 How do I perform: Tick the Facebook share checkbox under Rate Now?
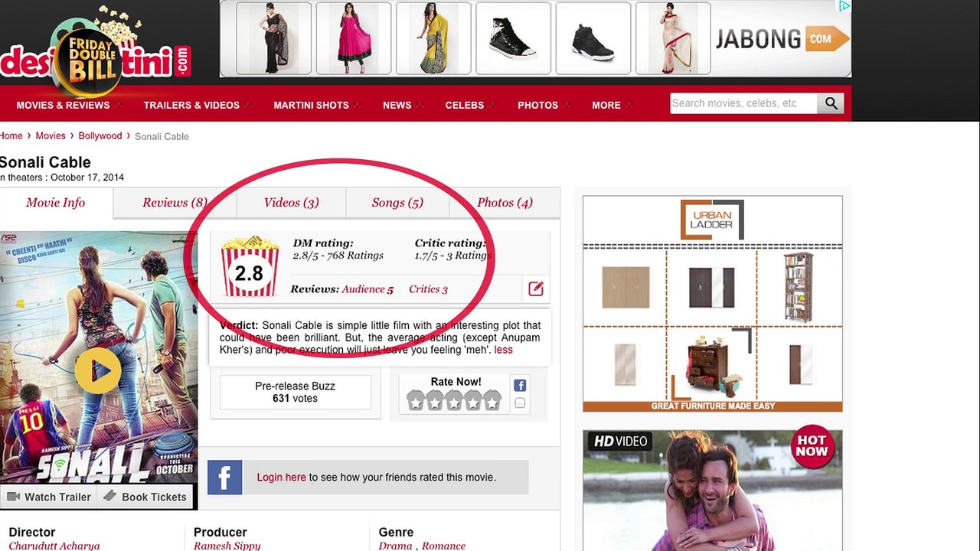point(520,403)
